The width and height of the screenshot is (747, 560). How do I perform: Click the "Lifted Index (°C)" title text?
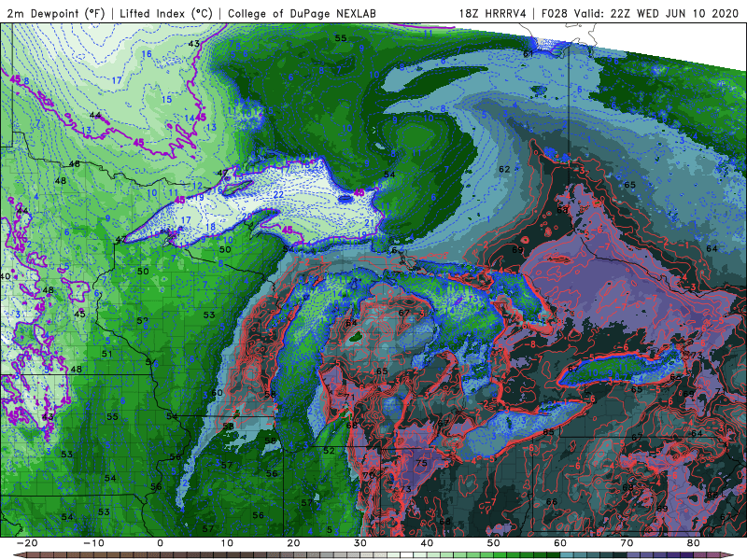tap(166, 13)
